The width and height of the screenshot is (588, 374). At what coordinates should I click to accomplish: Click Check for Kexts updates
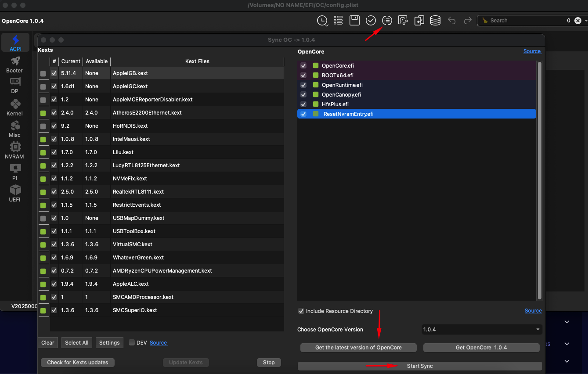[x=78, y=363]
